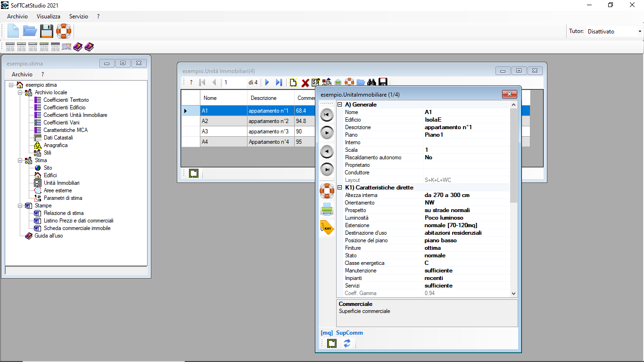This screenshot has width=644, height=362.
Task: Go to first record in UnitaImmobiliare dialog
Action: tap(327, 115)
